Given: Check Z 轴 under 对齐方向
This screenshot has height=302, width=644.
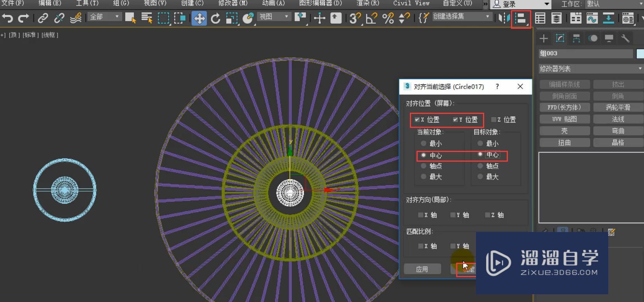Looking at the screenshot, I should (487, 215).
